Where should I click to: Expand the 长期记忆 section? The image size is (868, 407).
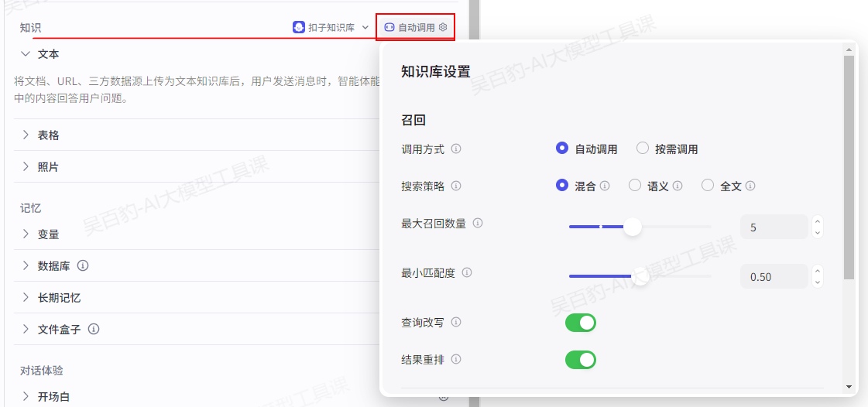click(26, 297)
